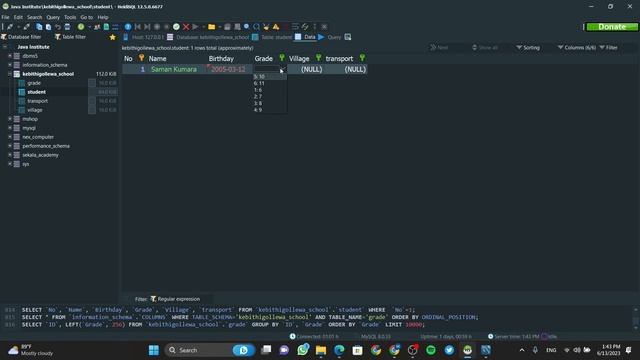Screen dimensions: 640x360
Task: Click the Database filter input field
Action: pyautogui.click(x=24, y=37)
